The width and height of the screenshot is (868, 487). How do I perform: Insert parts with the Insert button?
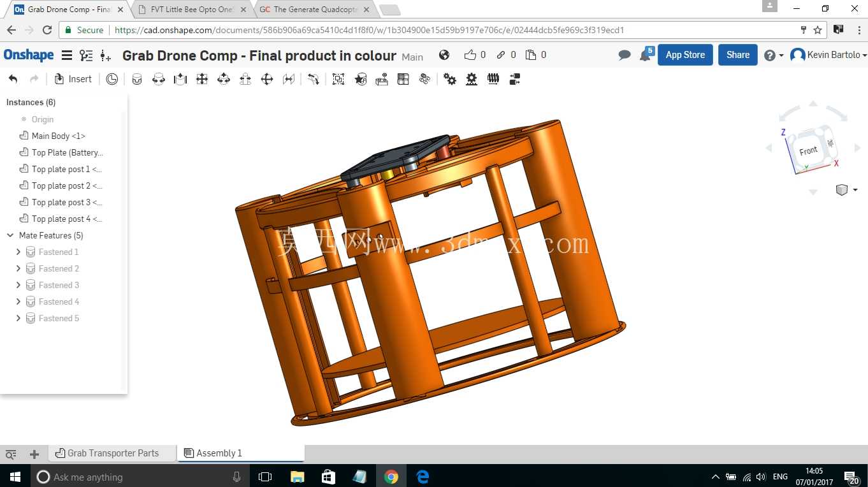[73, 79]
